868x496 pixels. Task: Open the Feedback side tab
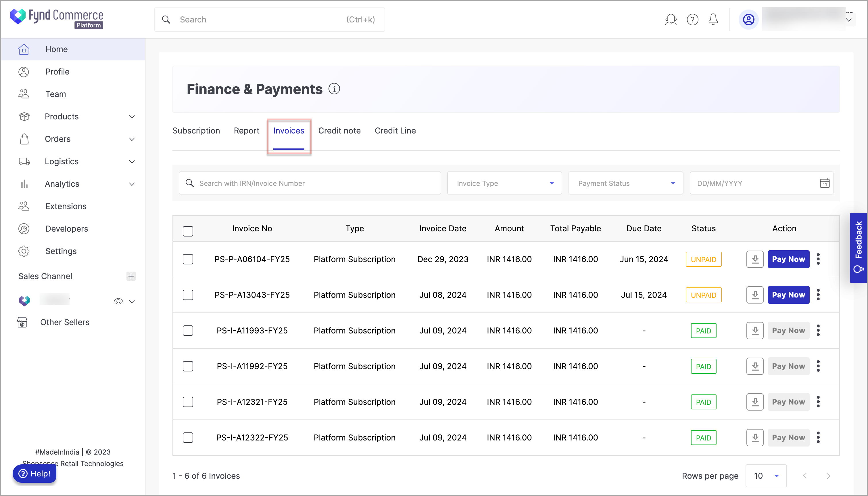click(858, 248)
